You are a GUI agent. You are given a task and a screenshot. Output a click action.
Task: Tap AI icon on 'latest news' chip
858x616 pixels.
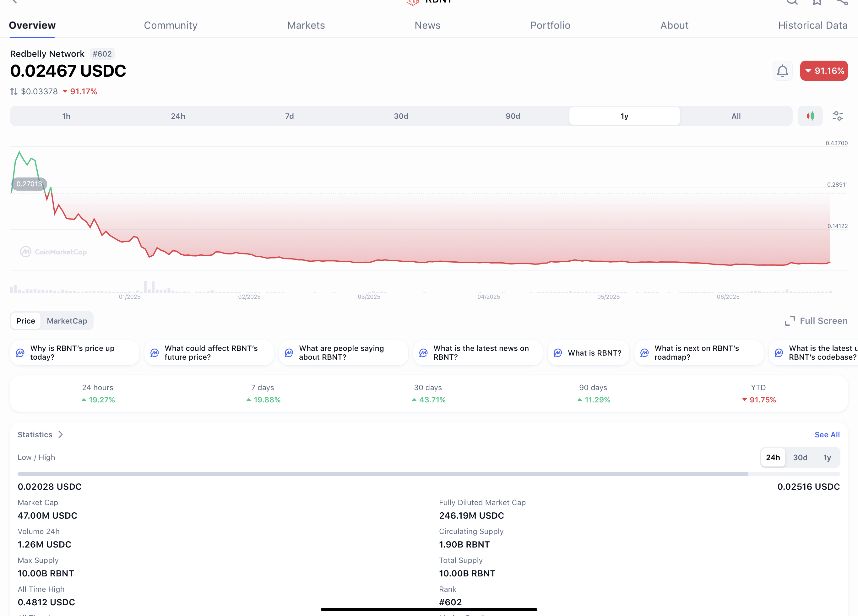(x=423, y=353)
